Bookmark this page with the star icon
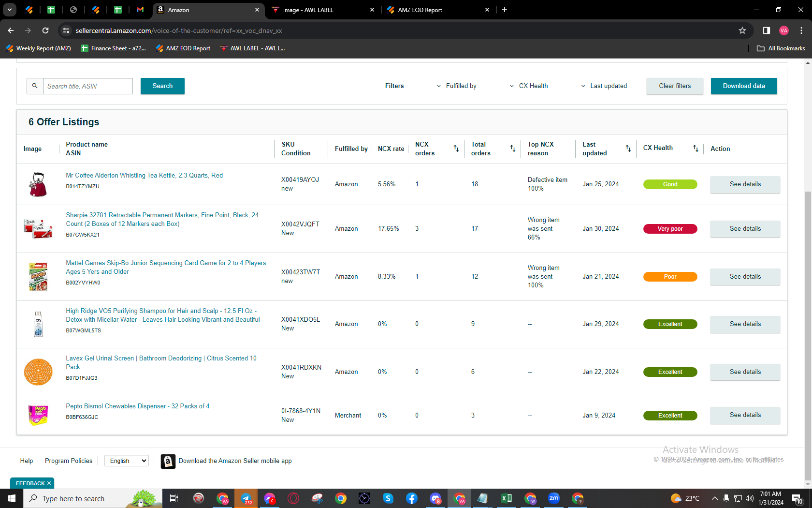Viewport: 812px width, 508px height. pyautogui.click(x=742, y=30)
